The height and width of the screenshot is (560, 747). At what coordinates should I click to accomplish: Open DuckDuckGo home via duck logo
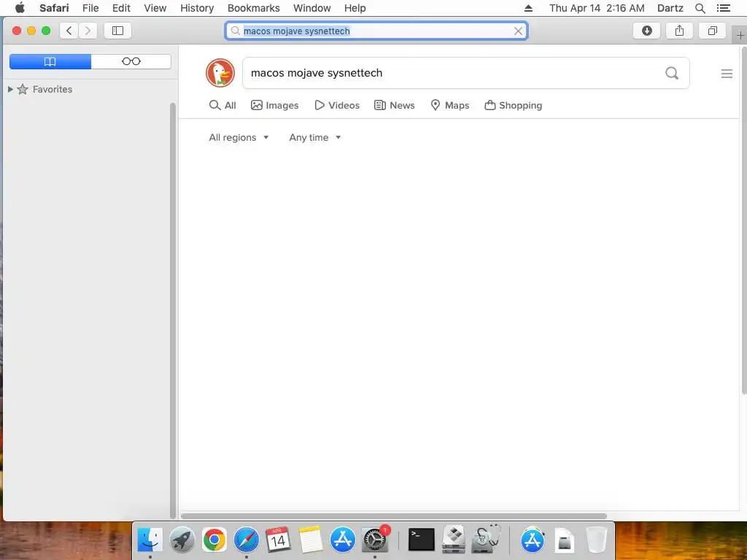[220, 73]
